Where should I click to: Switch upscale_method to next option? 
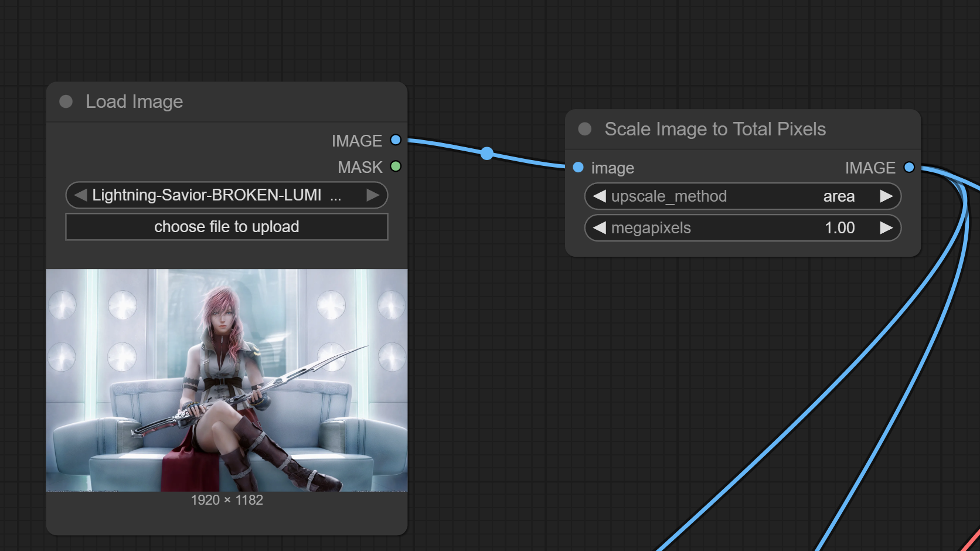click(x=886, y=196)
